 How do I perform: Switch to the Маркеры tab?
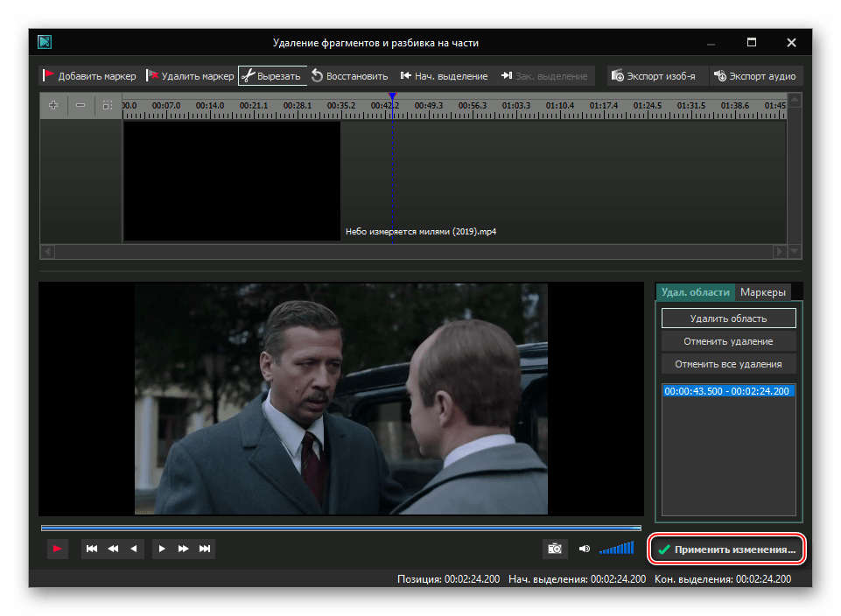pos(763,292)
